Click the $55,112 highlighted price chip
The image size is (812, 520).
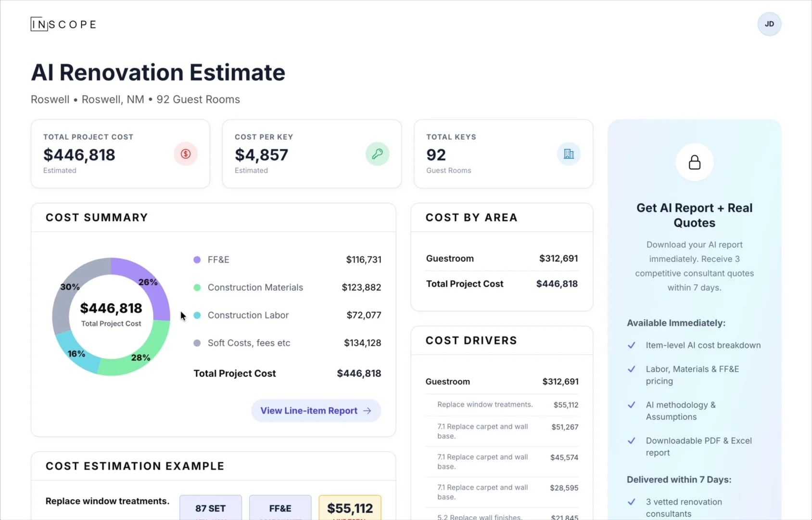(350, 508)
